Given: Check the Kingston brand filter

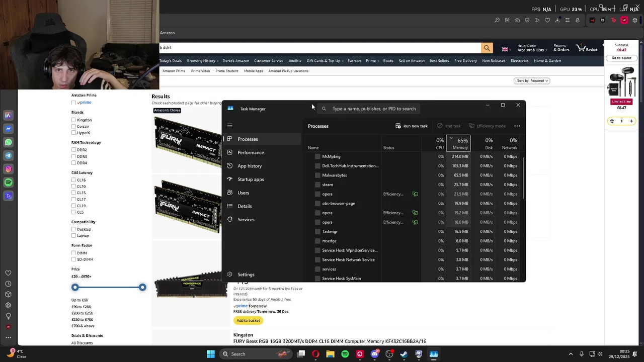Looking at the screenshot, I should coord(73,120).
